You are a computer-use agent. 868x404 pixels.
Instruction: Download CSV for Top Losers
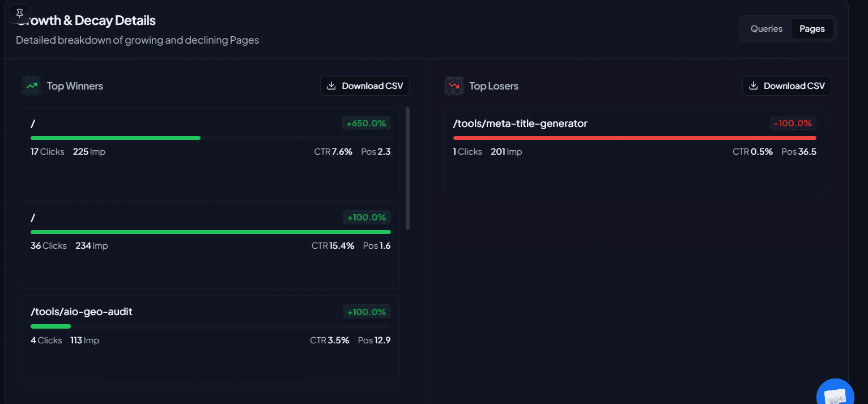[x=786, y=86]
